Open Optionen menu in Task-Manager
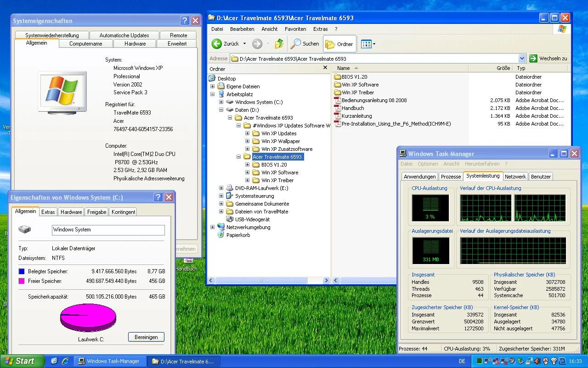Image resolution: width=588 pixels, height=368 pixels. point(428,164)
